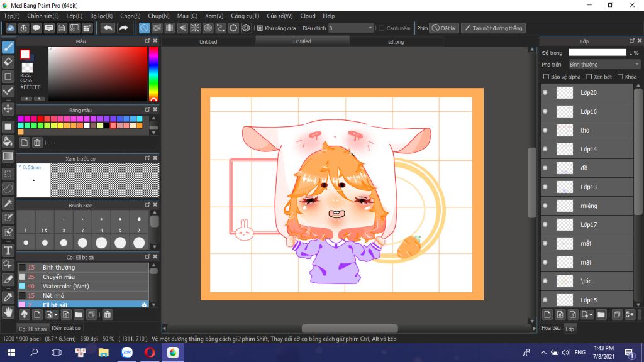Select the Lasso tool
This screenshot has width=644, height=362.
click(8, 189)
